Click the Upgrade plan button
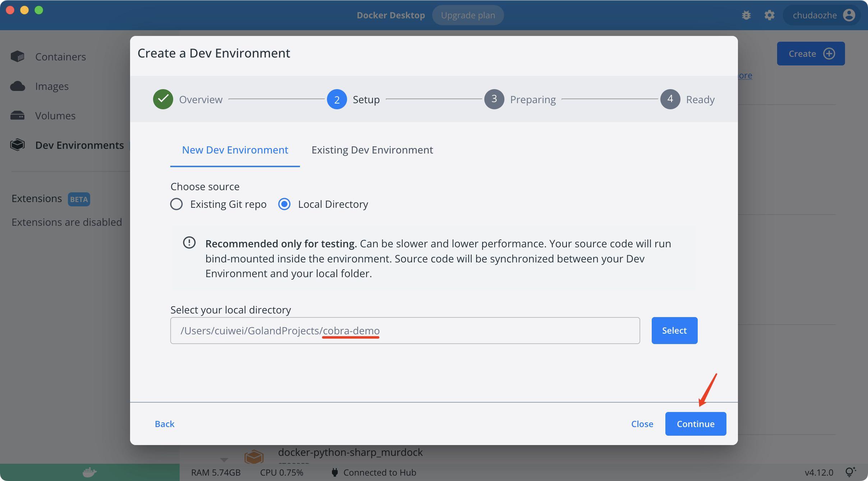The image size is (868, 481). (468, 15)
